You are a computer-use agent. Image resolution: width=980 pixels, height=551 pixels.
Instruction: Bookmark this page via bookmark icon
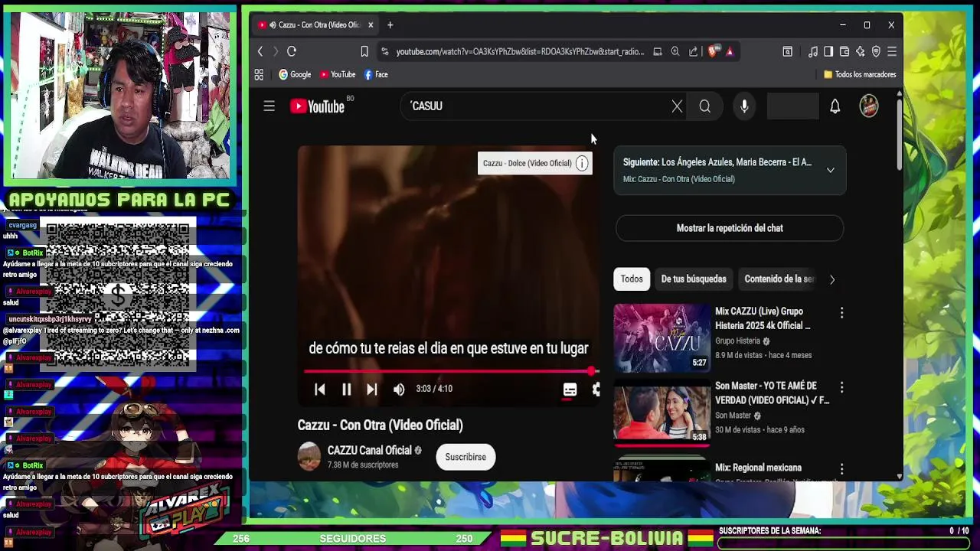coord(364,51)
